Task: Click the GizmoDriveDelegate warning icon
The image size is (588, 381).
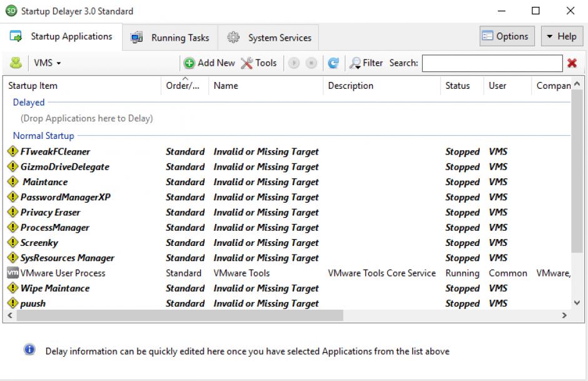Action: [13, 166]
